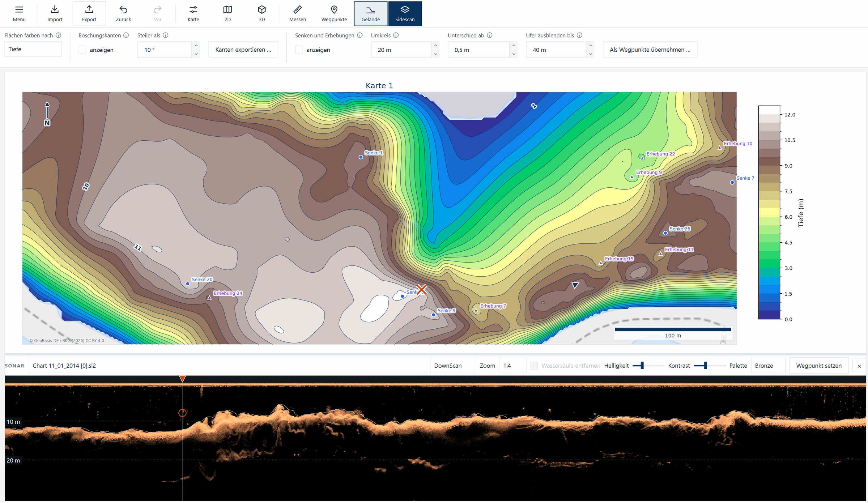Toggle the Sidescan panel
The width and height of the screenshot is (868, 503).
click(405, 14)
